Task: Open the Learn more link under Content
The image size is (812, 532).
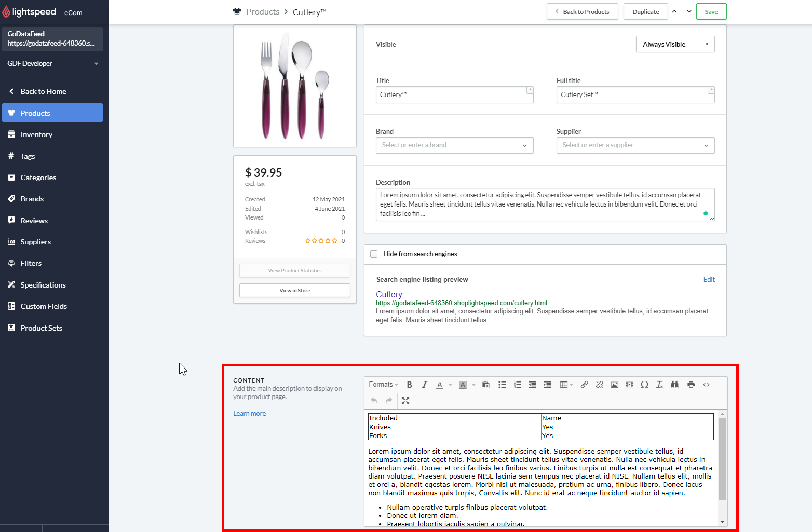Action: click(249, 414)
